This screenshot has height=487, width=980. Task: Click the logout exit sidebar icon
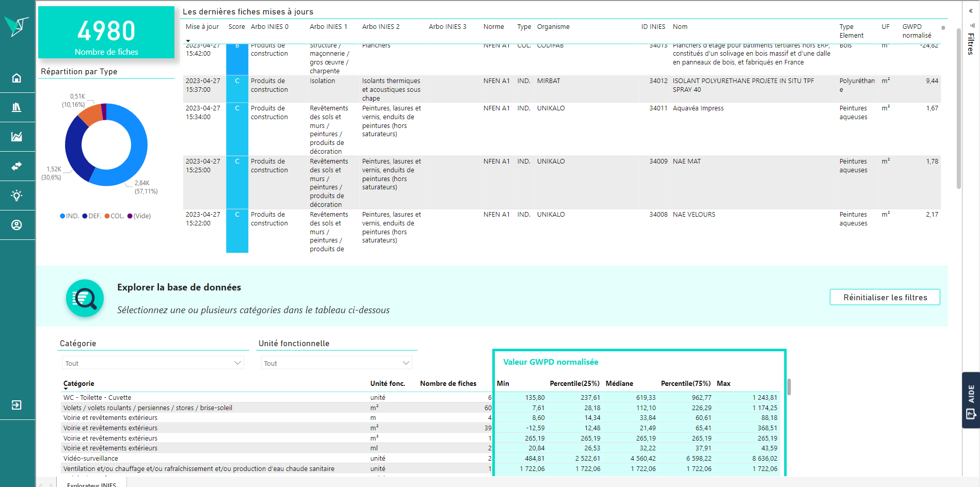tap(17, 405)
